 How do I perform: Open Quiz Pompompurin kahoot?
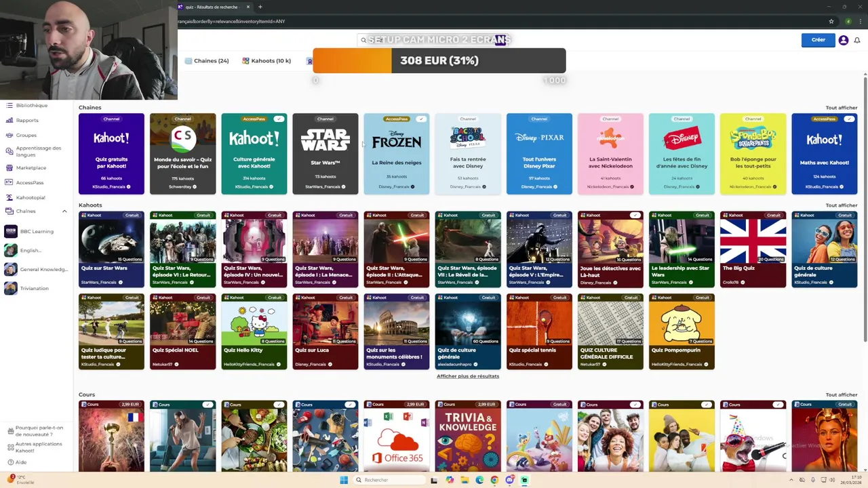tap(682, 331)
